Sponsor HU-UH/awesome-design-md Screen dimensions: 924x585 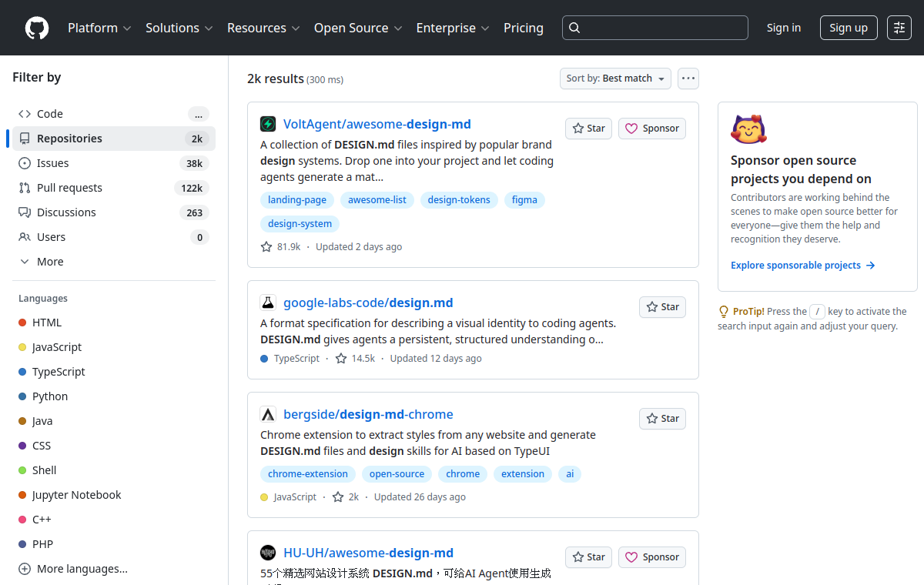[x=652, y=557]
